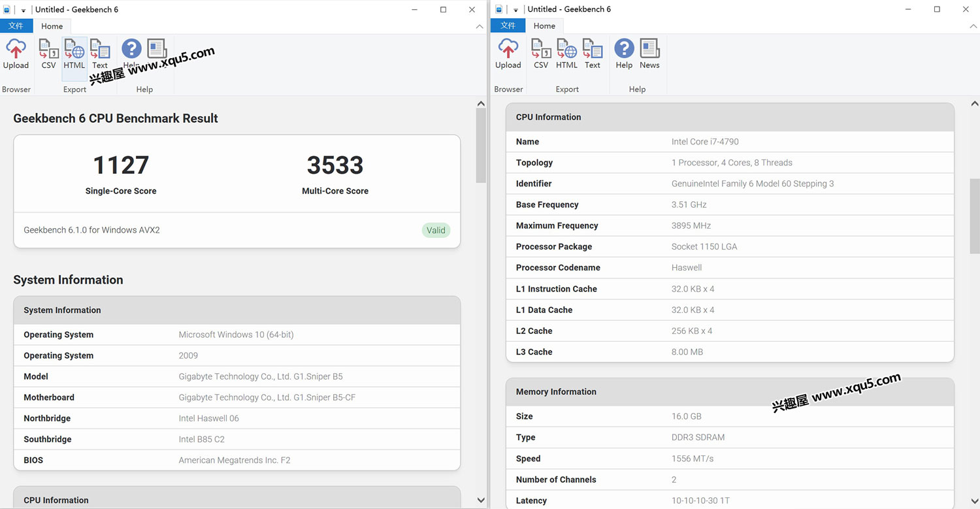Click single-core score 1127

point(121,165)
